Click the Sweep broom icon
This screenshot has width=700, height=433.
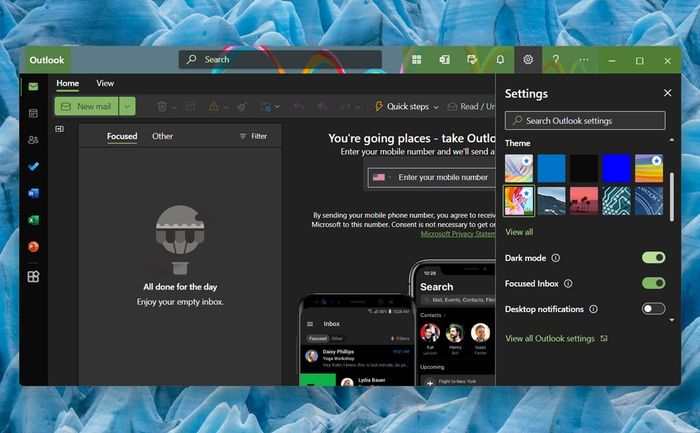(x=242, y=106)
